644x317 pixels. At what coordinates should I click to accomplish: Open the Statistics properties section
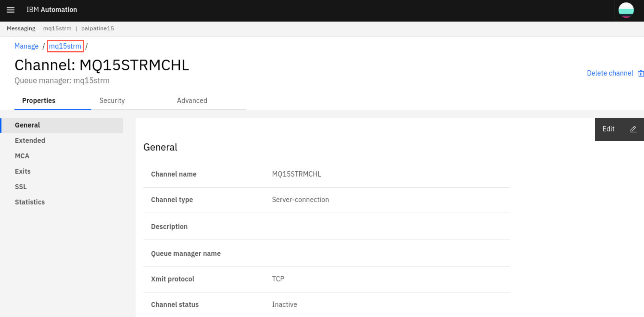30,202
